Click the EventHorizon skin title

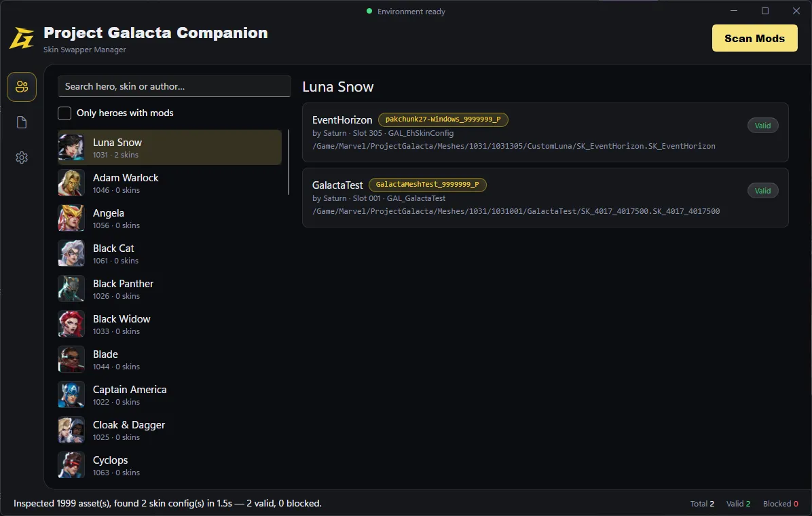(342, 120)
